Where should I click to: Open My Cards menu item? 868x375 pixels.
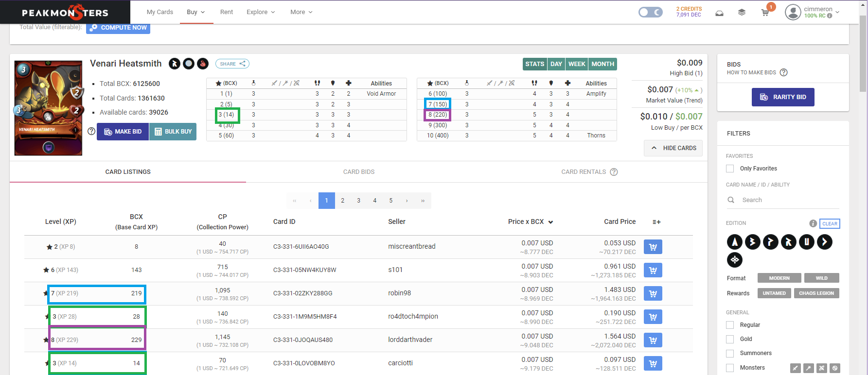coord(160,12)
